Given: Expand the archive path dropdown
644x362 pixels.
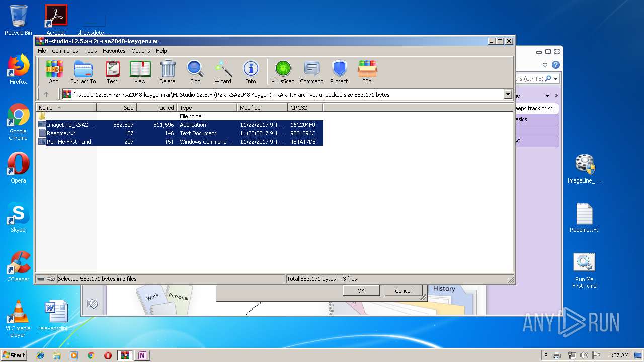Looking at the screenshot, I should 508,94.
